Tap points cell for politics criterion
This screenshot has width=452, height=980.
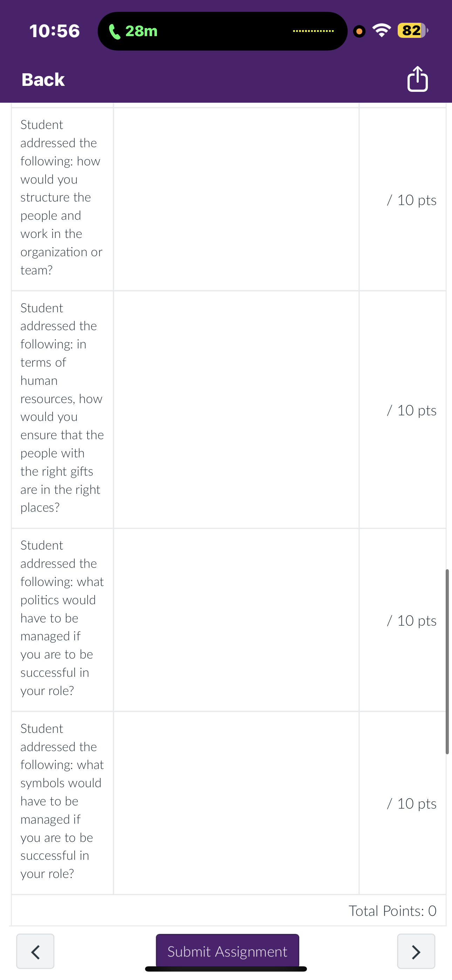click(x=403, y=620)
